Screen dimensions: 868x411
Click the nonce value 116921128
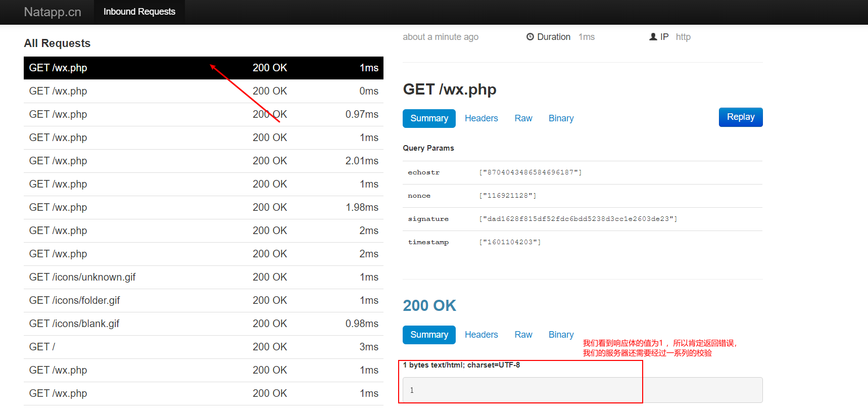point(508,196)
